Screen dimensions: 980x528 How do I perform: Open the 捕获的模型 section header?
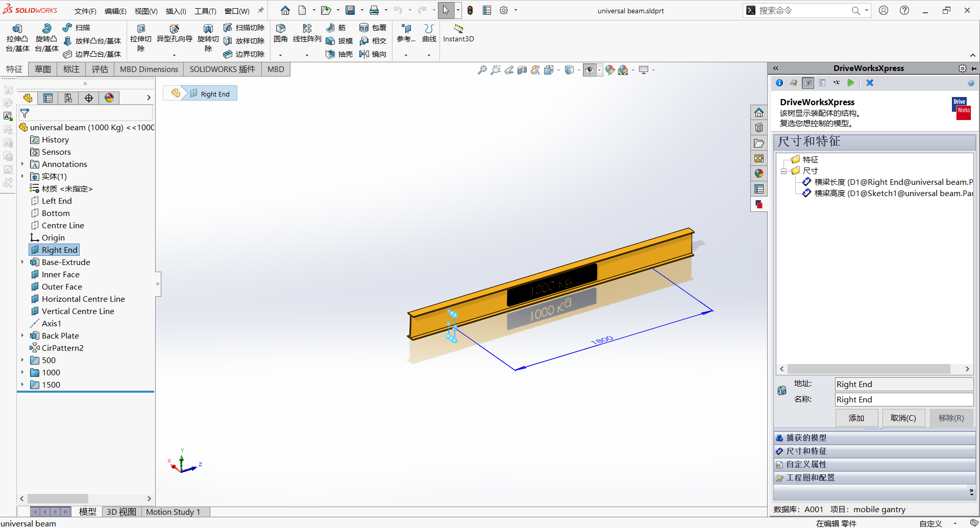pos(874,438)
